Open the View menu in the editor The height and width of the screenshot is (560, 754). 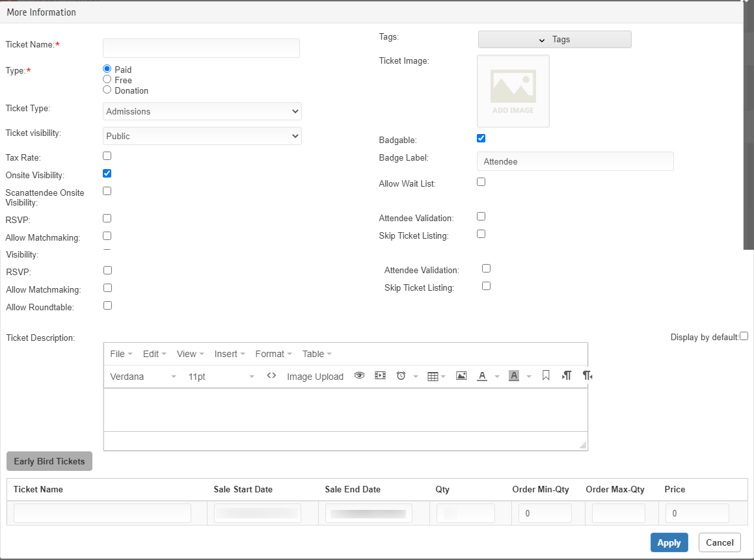click(x=191, y=354)
